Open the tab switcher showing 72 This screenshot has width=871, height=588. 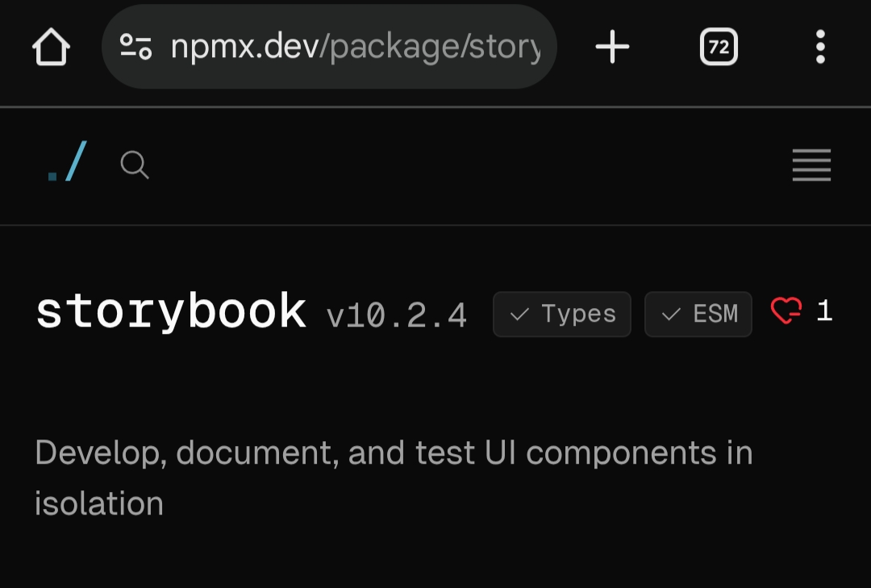tap(719, 48)
